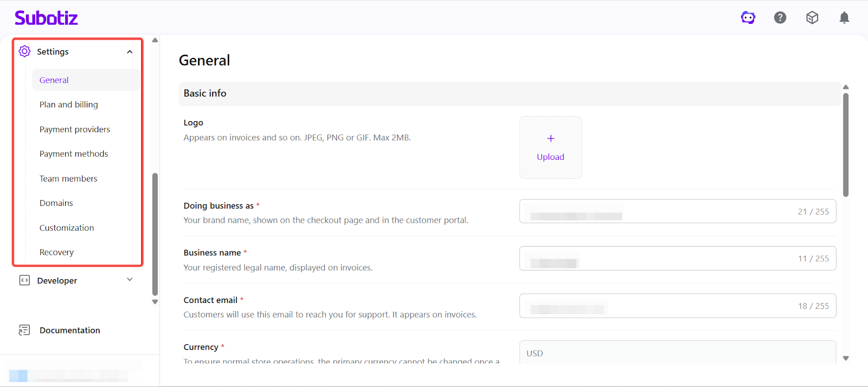Click the Documentation page icon
Viewport: 868px width, 387px height.
(24, 330)
